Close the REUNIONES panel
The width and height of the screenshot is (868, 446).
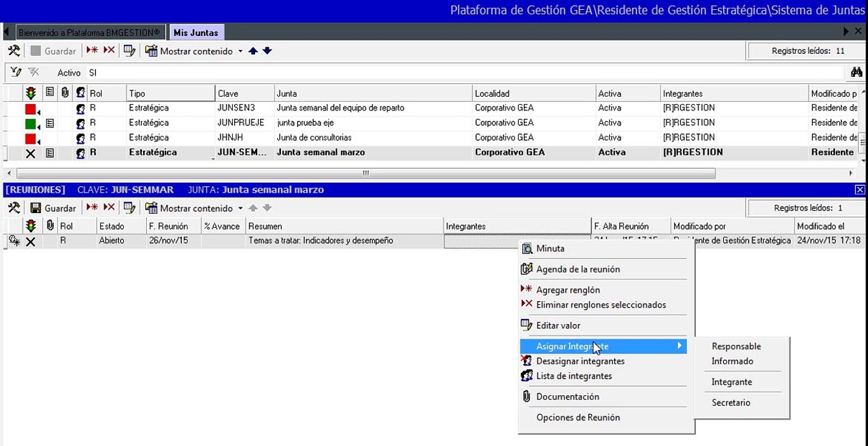pos(859,190)
